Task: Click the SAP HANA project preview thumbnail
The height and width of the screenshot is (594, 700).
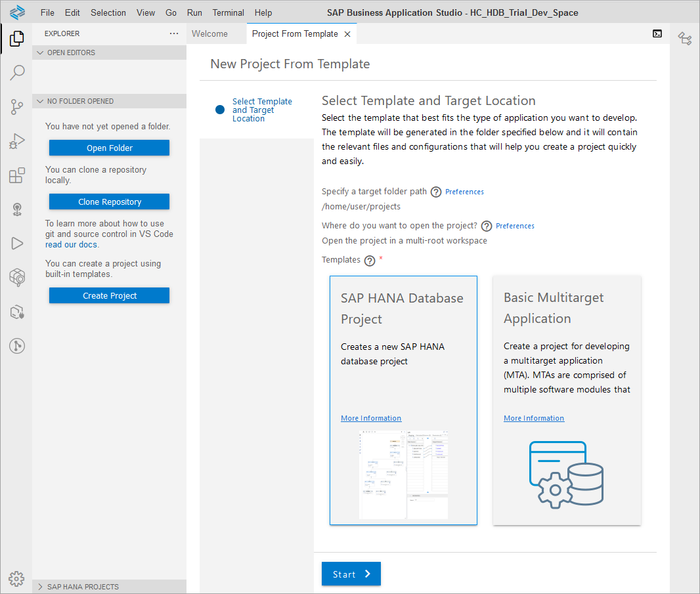Action: 404,475
